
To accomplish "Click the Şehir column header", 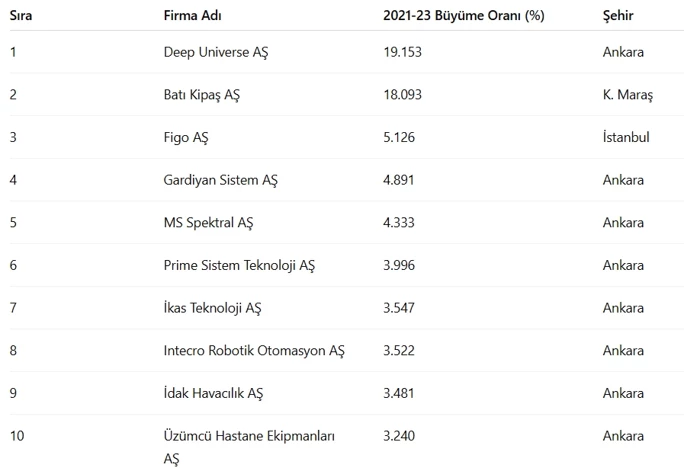I will point(618,16).
